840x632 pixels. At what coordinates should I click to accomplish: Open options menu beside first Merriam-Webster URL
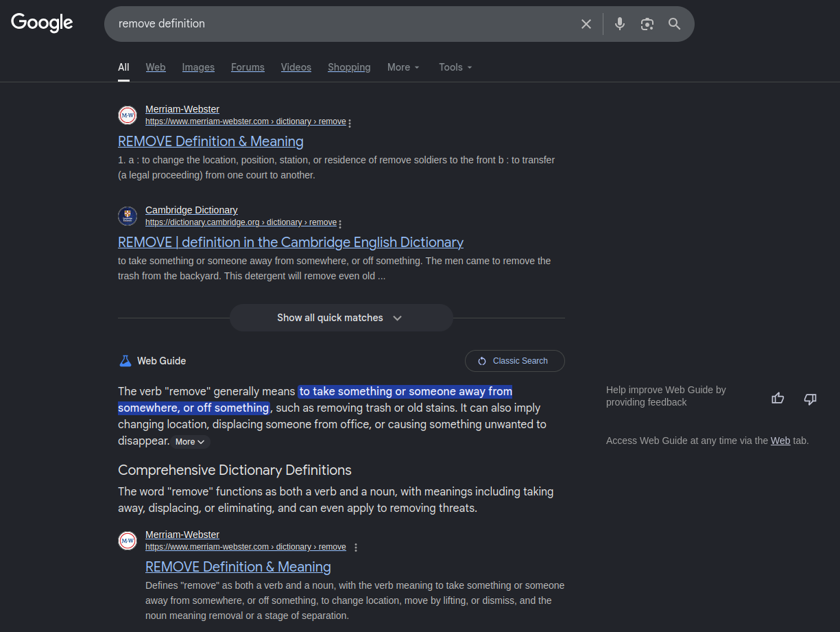point(350,124)
